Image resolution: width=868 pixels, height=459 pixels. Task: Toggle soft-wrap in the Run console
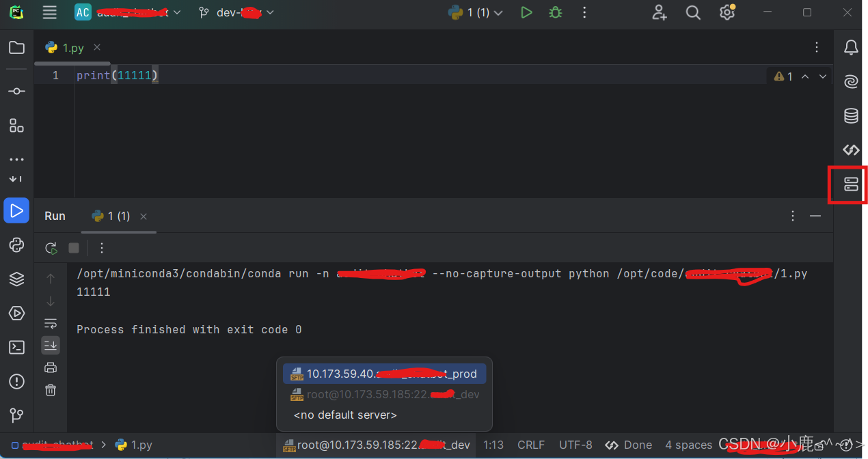tap(51, 323)
